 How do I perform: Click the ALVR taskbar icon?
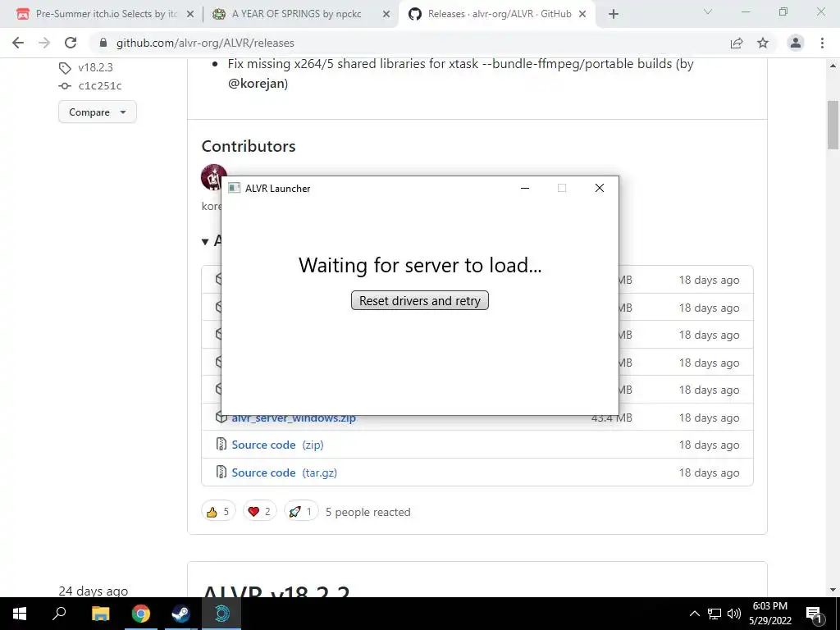pos(221,614)
